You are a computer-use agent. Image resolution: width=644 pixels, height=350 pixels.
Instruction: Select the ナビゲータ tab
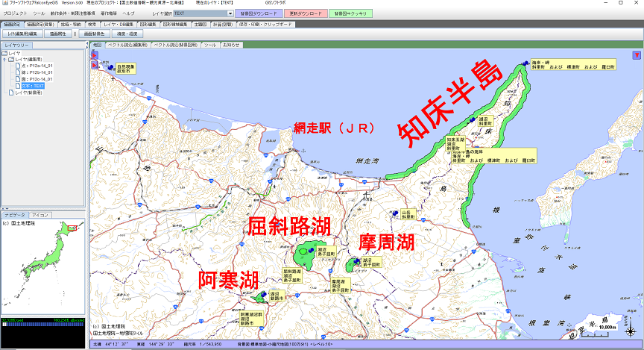click(15, 215)
